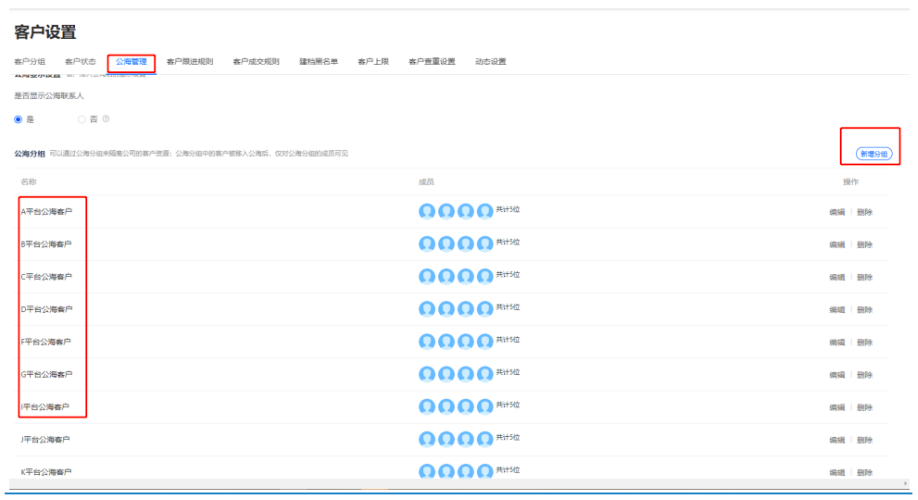Click first member avatar in G平台公海客户 row
Image resolution: width=918 pixels, height=500 pixels.
click(427, 374)
